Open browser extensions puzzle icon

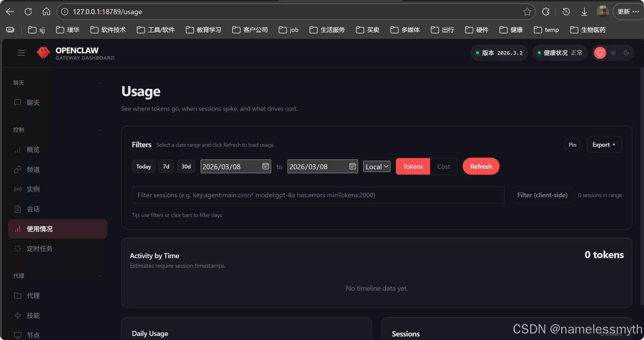(x=546, y=12)
